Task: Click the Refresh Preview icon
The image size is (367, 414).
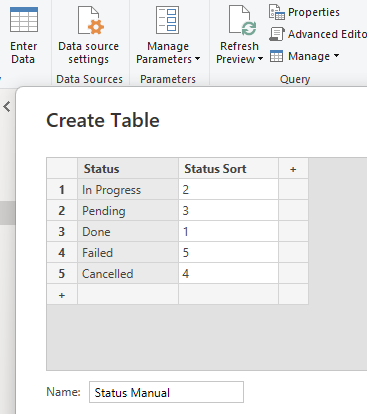Action: tap(242, 21)
